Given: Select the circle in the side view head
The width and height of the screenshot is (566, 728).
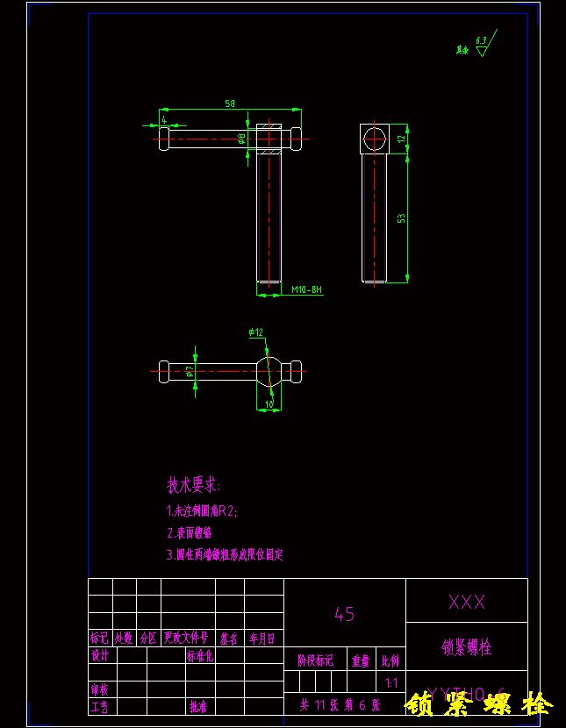Looking at the screenshot, I should [x=375, y=139].
